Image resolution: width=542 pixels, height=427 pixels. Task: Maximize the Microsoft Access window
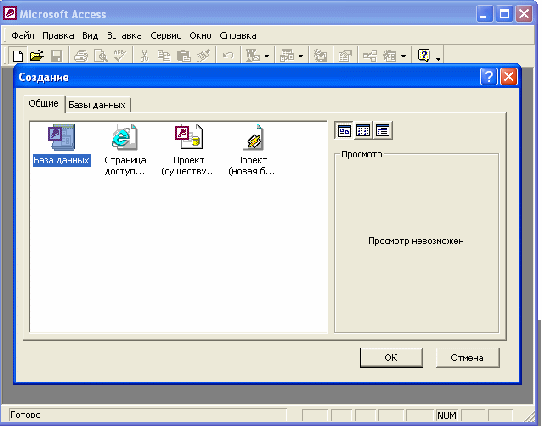tap(504, 14)
